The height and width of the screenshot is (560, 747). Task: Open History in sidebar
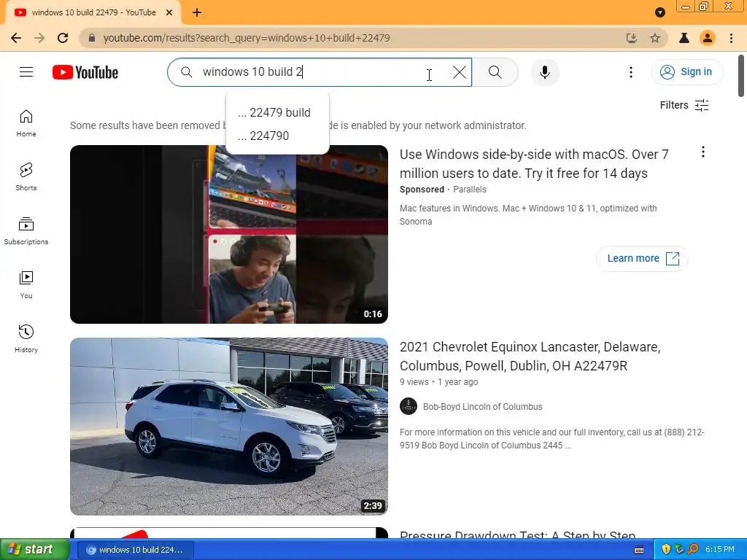click(x=26, y=338)
